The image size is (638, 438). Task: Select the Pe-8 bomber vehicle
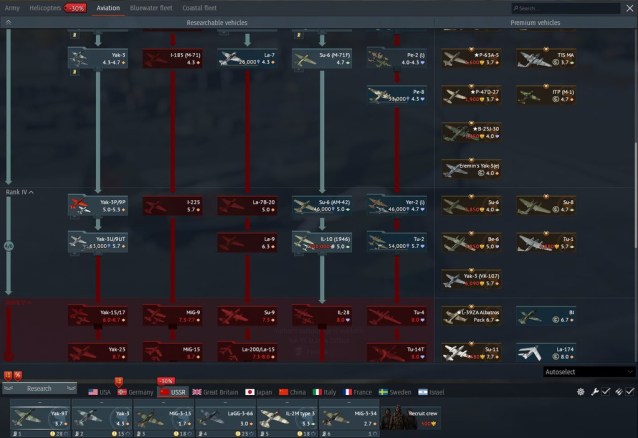pyautogui.click(x=396, y=95)
